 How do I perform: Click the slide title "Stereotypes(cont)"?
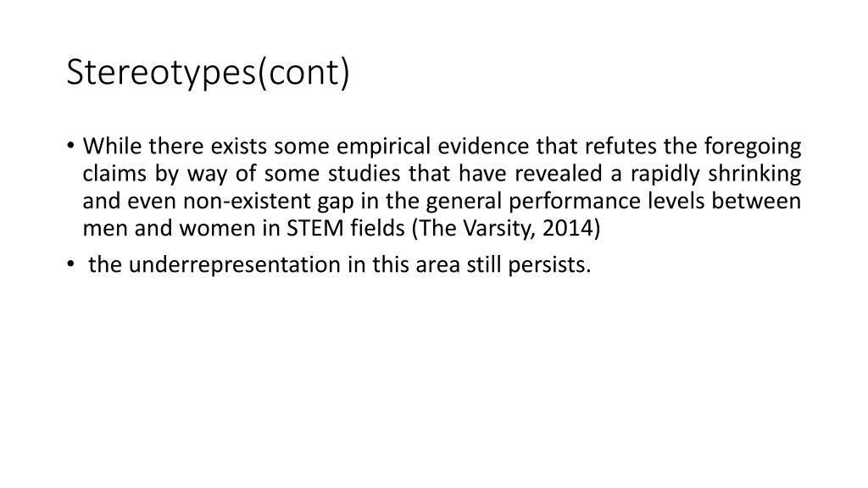point(208,73)
